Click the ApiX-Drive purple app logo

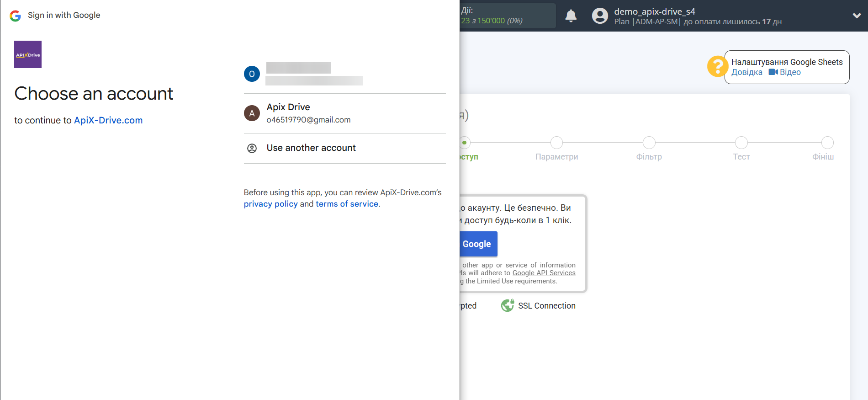[28, 54]
